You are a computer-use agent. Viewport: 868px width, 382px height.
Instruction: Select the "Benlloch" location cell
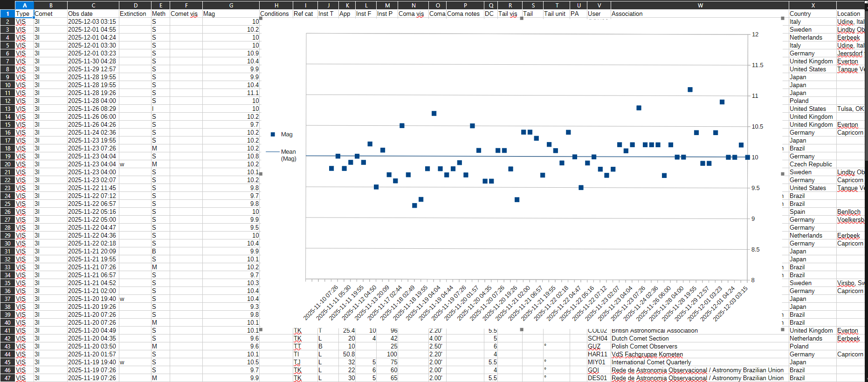(851, 211)
